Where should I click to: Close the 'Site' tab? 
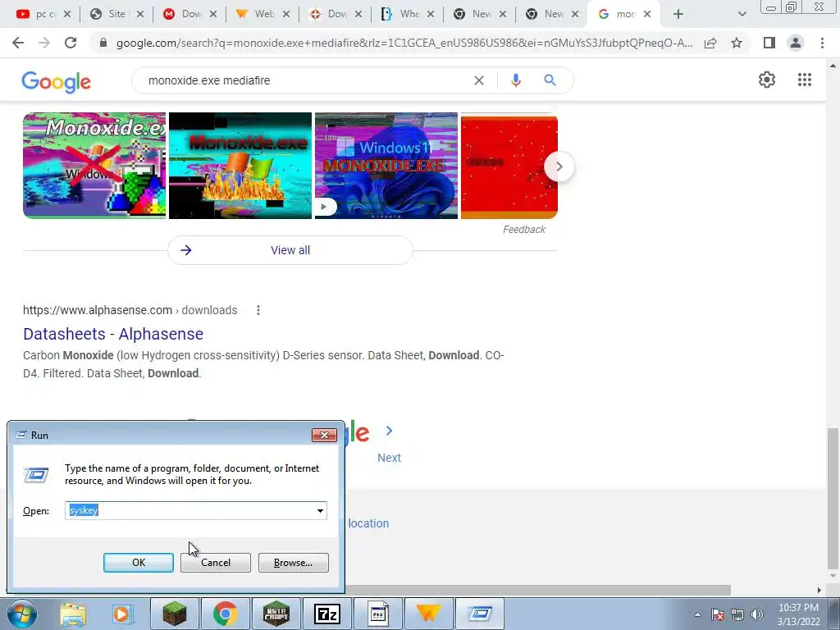coord(140,15)
